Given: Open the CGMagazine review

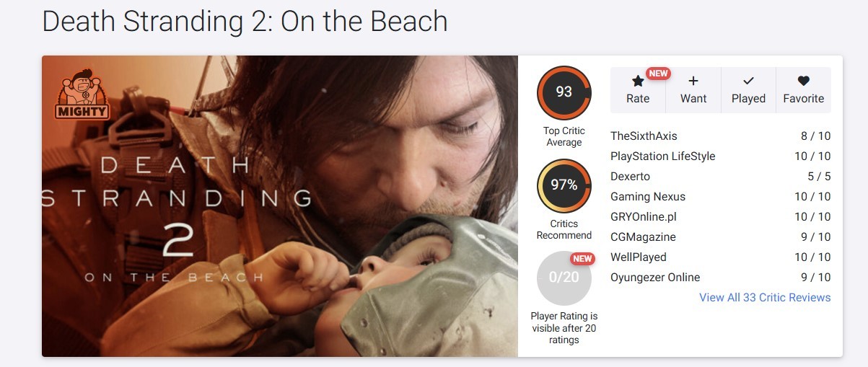Looking at the screenshot, I should (x=643, y=236).
